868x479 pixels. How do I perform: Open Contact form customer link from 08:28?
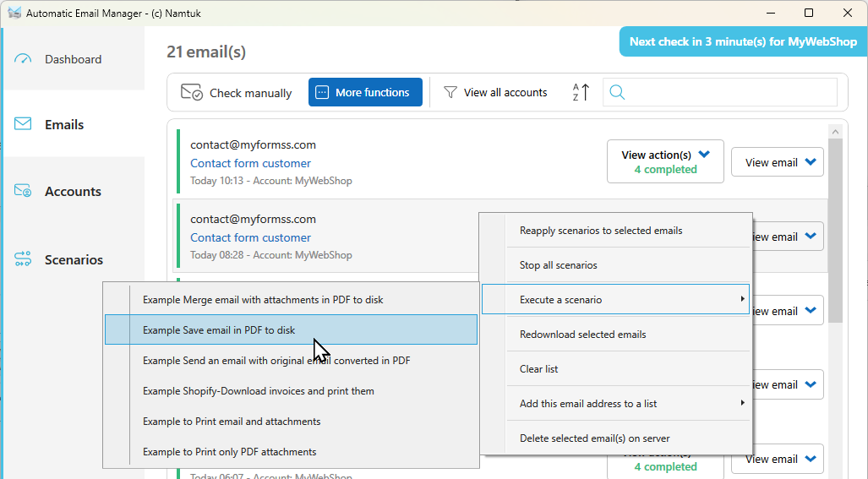[x=250, y=237]
